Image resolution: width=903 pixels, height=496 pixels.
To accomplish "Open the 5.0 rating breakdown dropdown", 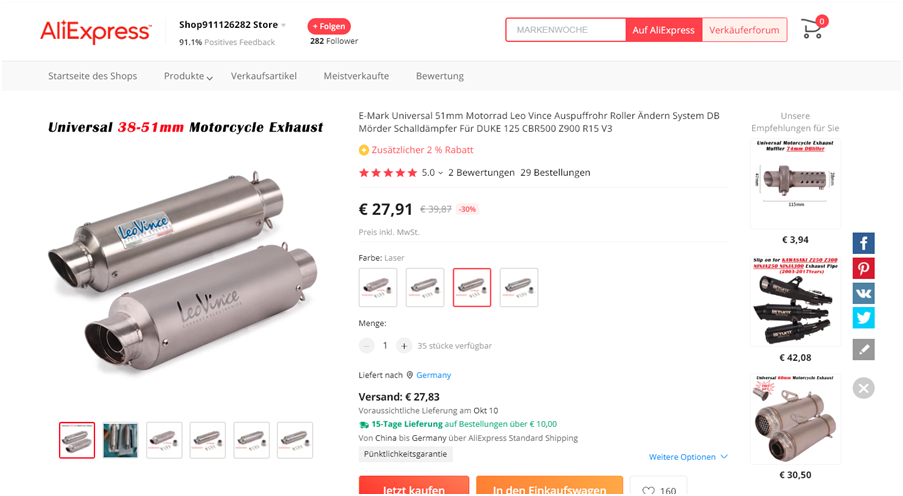I will [433, 172].
